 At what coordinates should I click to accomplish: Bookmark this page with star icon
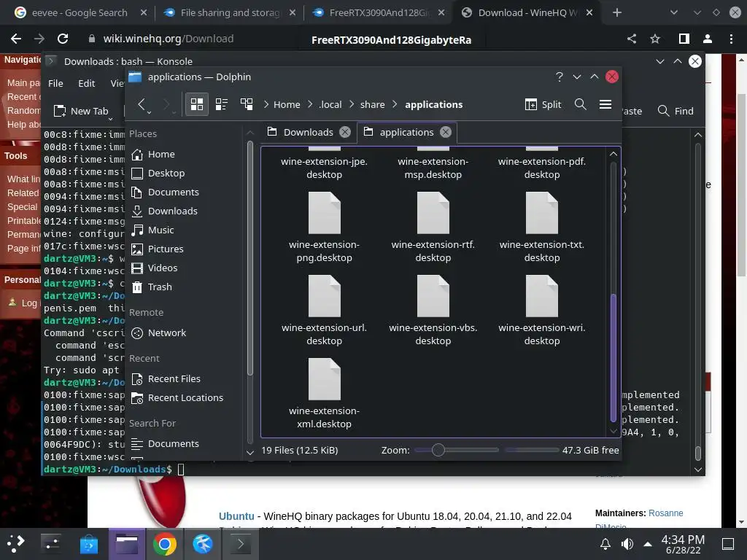(655, 39)
